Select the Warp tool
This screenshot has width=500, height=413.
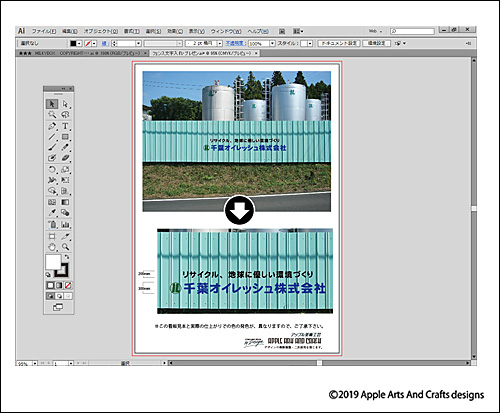click(x=52, y=180)
